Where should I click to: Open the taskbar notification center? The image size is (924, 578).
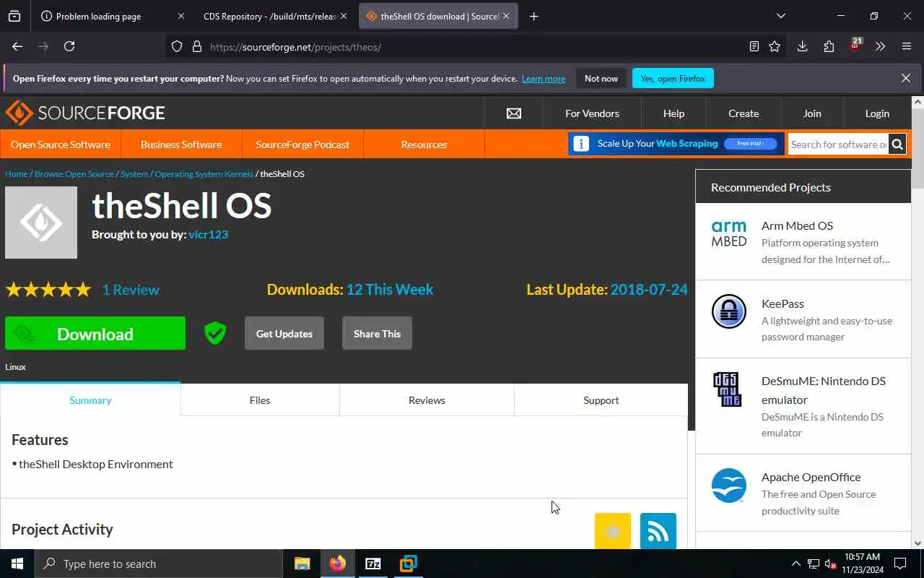pos(900,564)
